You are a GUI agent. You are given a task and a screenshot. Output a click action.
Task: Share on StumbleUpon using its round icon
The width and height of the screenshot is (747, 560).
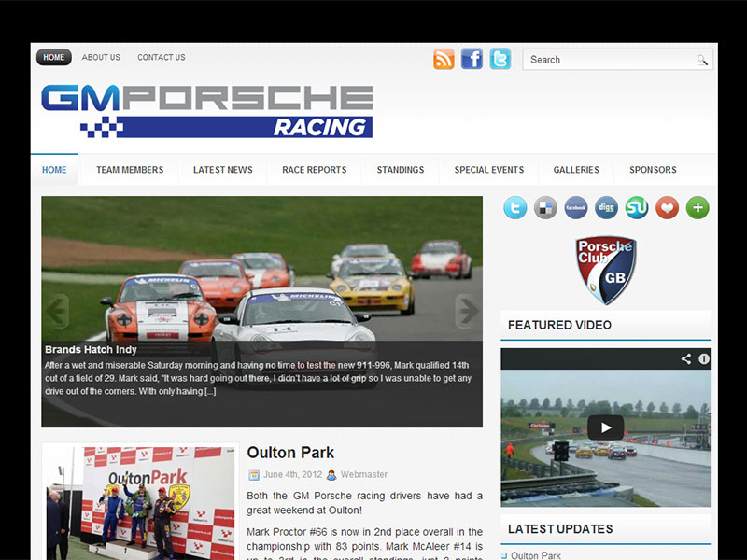(636, 207)
